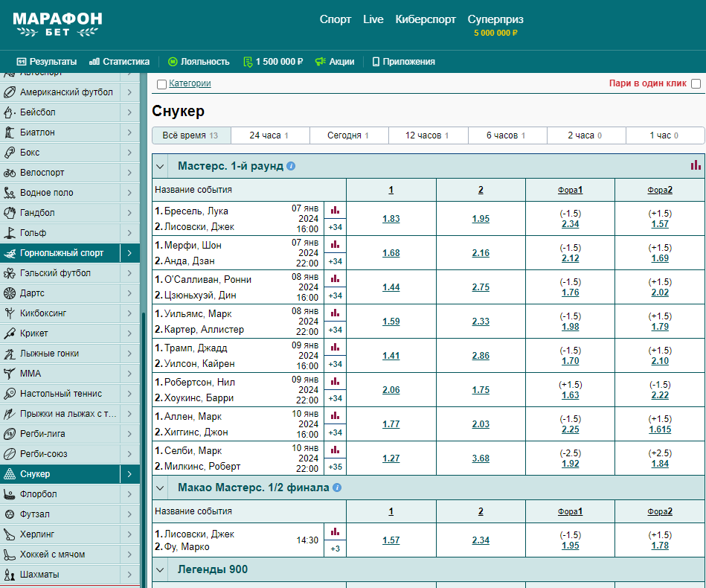Open statistics icon for O'Sullivan match
706x588 pixels.
click(335, 279)
